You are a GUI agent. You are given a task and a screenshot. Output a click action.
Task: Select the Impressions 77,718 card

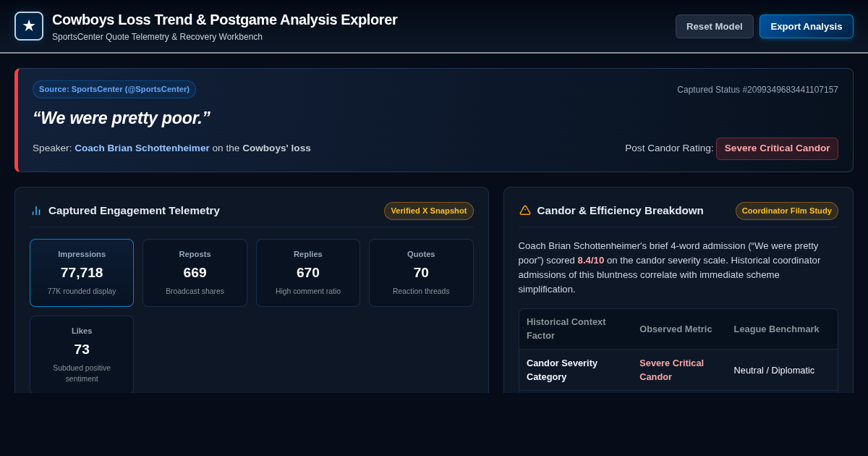pyautogui.click(x=82, y=273)
